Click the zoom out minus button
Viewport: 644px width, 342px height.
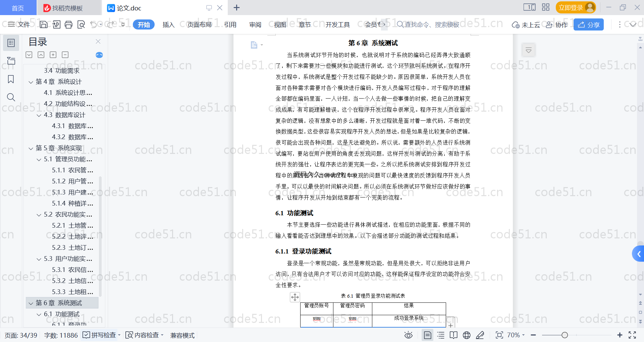533,335
